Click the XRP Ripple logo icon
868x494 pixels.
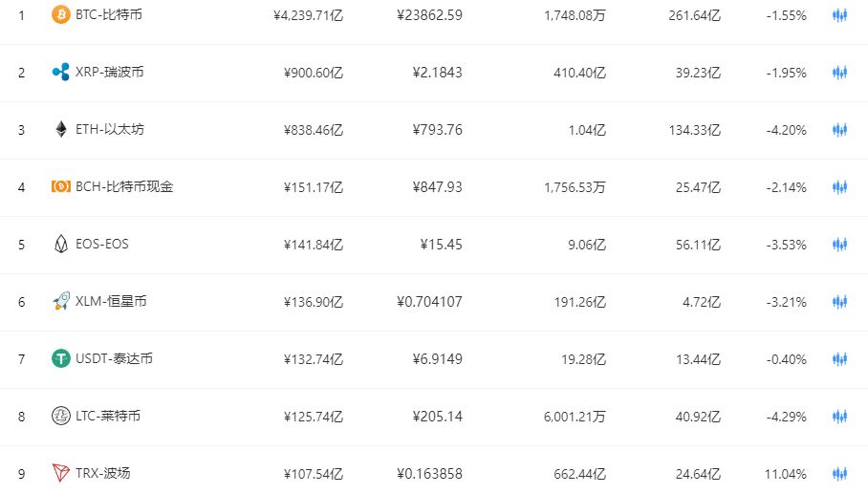(60, 73)
